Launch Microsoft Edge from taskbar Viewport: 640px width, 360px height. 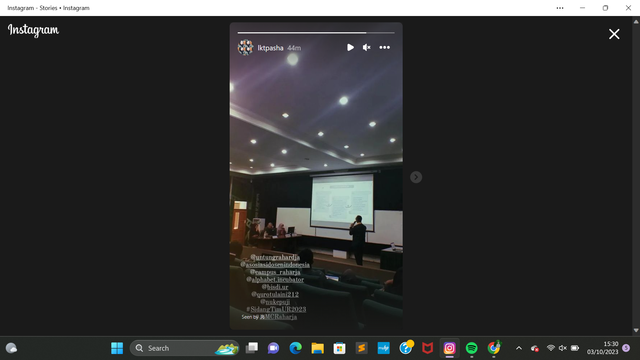(x=295, y=348)
